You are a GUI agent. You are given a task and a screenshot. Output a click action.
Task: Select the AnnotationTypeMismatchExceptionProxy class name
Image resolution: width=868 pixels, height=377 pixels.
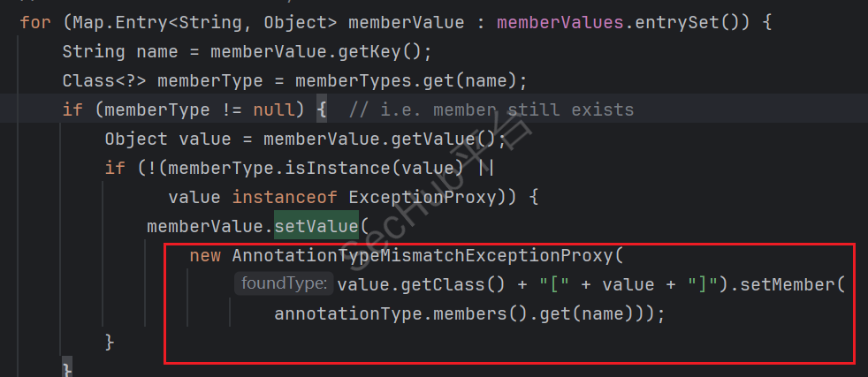[x=422, y=256]
